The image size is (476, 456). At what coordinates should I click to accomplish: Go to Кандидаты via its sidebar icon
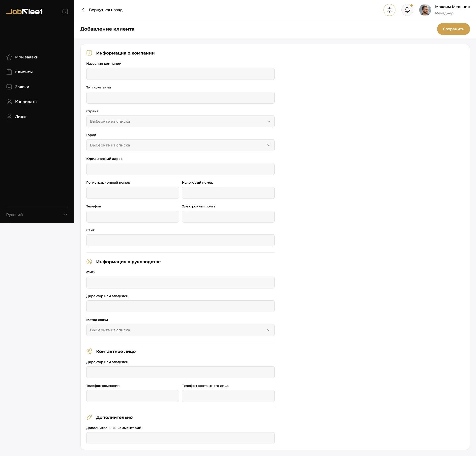9,102
